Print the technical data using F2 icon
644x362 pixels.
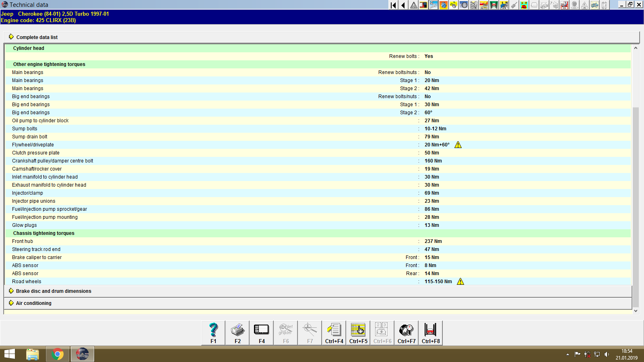[x=237, y=332]
